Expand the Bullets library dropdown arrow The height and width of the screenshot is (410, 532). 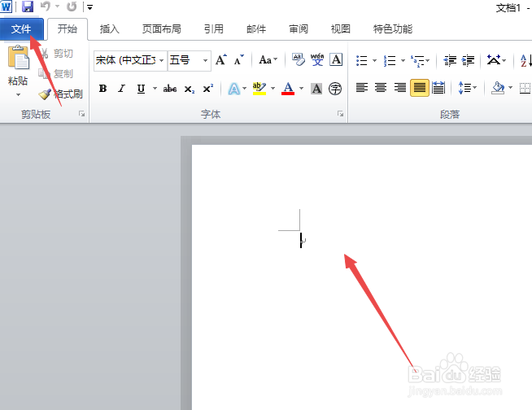pos(374,60)
